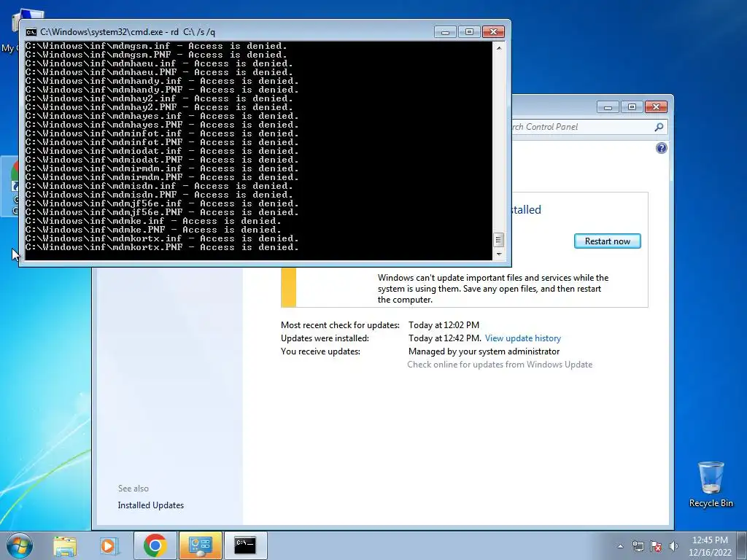Maximize the Control Panel window
The image size is (747, 560).
632,106
